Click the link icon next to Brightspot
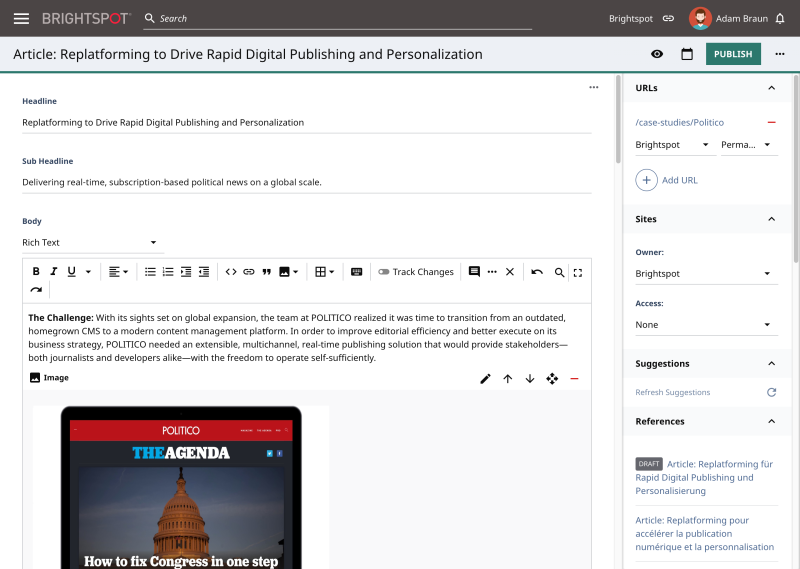The image size is (800, 569). point(668,18)
